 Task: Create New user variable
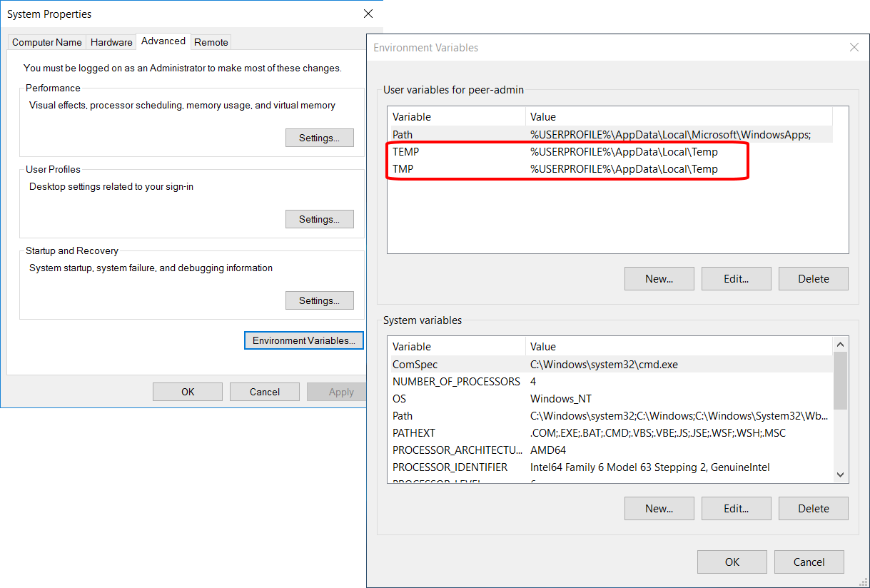[x=659, y=279]
